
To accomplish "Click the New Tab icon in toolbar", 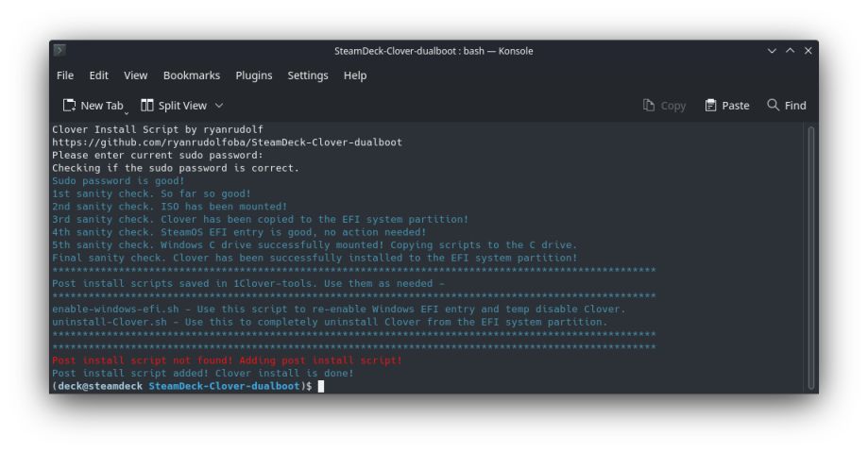I will point(69,106).
